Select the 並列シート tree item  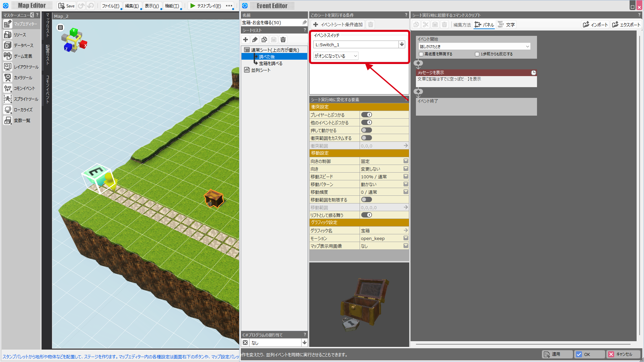(261, 70)
